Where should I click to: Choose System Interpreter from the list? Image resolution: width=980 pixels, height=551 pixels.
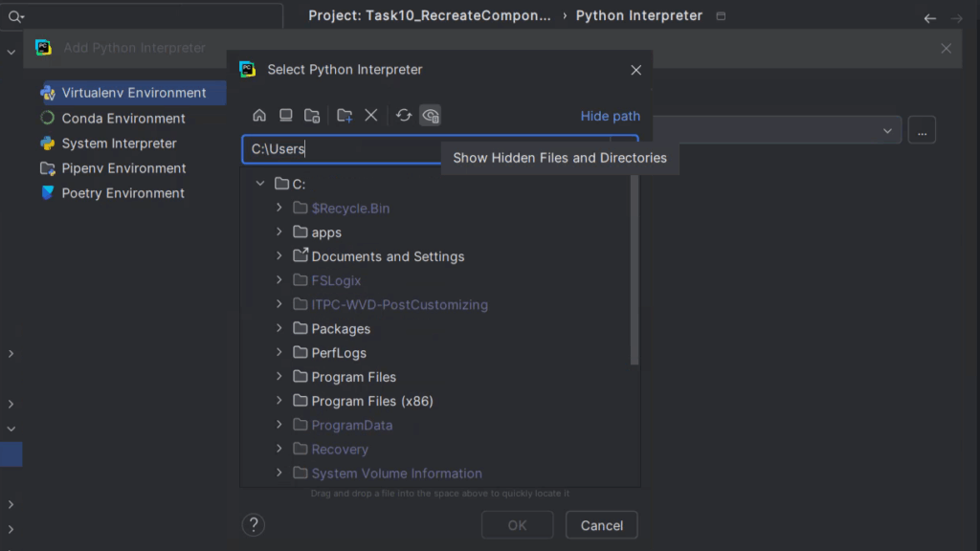(x=119, y=143)
